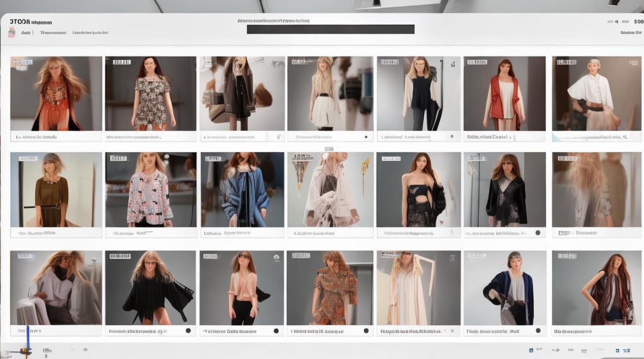
Task: Click the small red app icon below top-left logo
Action: click(x=11, y=33)
